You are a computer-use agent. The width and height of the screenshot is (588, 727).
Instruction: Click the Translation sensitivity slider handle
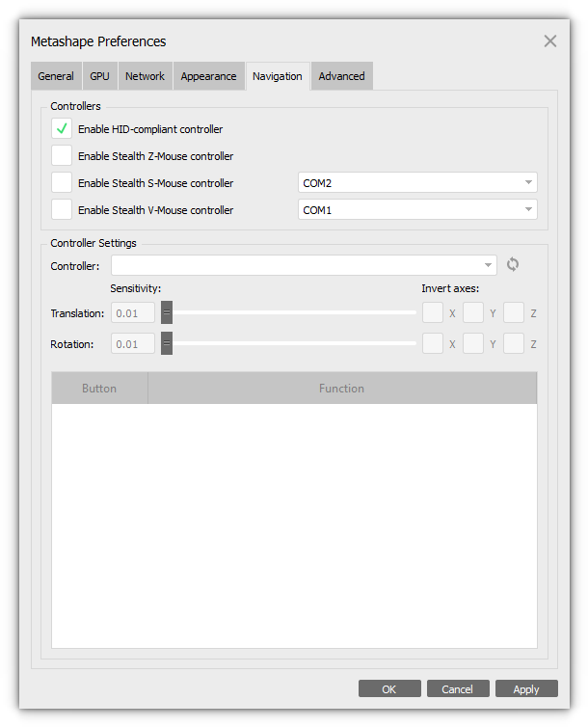click(167, 312)
